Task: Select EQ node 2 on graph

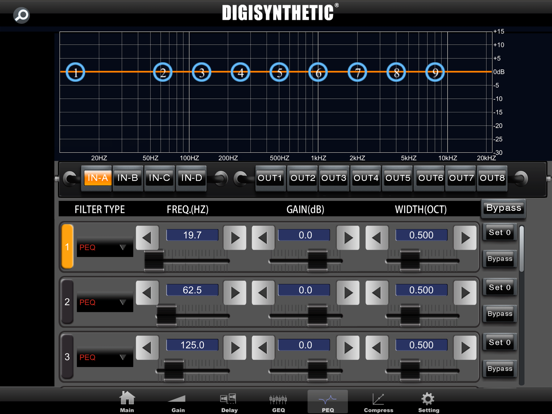Action: 163,72
